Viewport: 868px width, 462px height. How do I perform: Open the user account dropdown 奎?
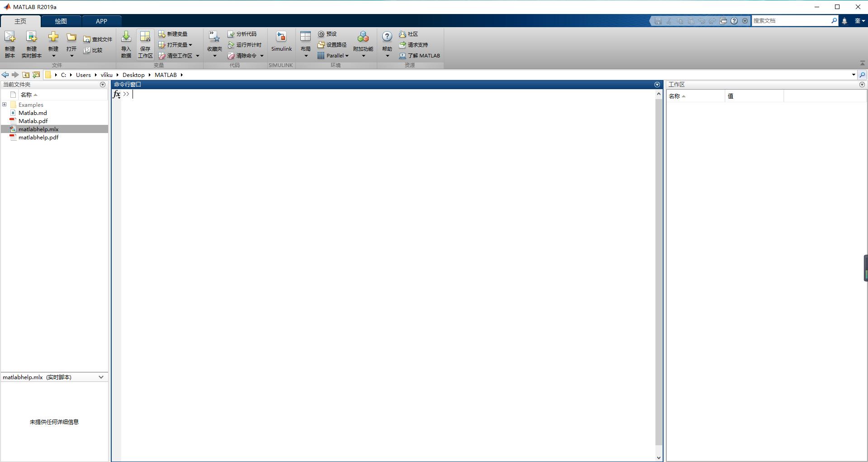point(860,21)
